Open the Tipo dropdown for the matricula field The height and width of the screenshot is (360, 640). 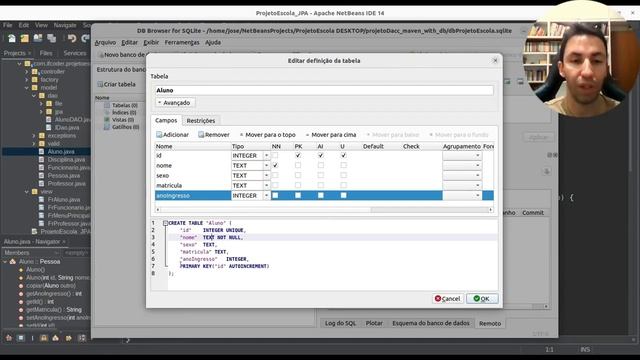coord(267,185)
